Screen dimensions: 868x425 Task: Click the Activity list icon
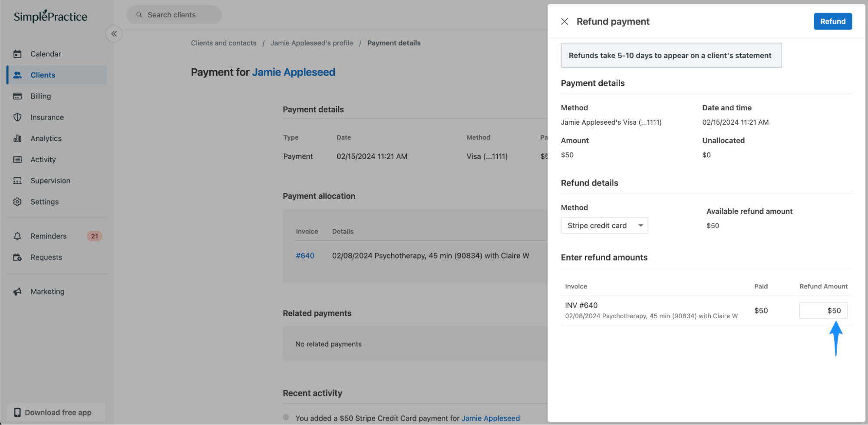tap(17, 159)
